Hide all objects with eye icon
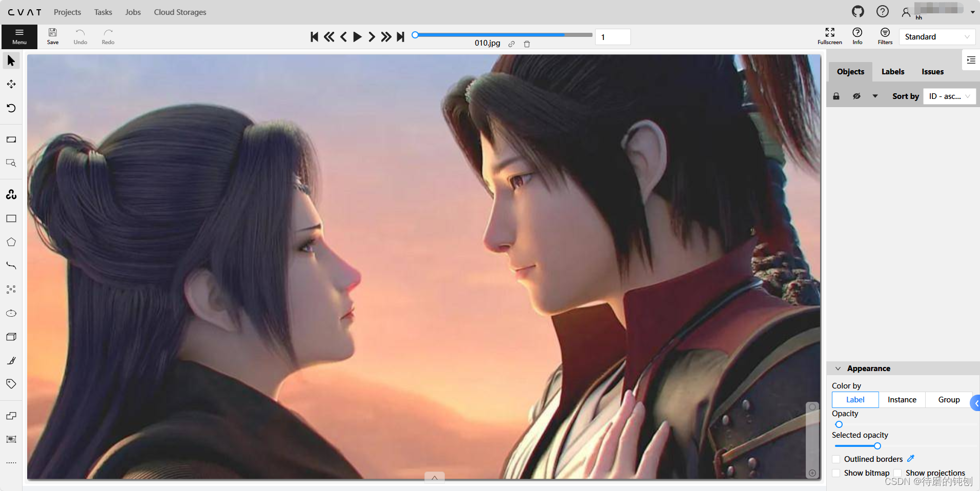Image resolution: width=980 pixels, height=491 pixels. click(x=856, y=96)
